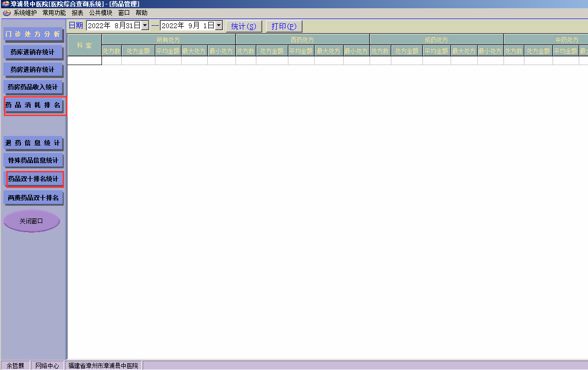Click 处方金额 header under 西药处方
The image size is (588, 370).
point(272,50)
